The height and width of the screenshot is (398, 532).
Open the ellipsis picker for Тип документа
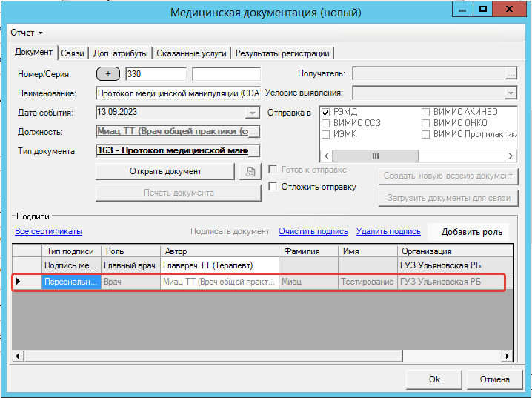(254, 151)
